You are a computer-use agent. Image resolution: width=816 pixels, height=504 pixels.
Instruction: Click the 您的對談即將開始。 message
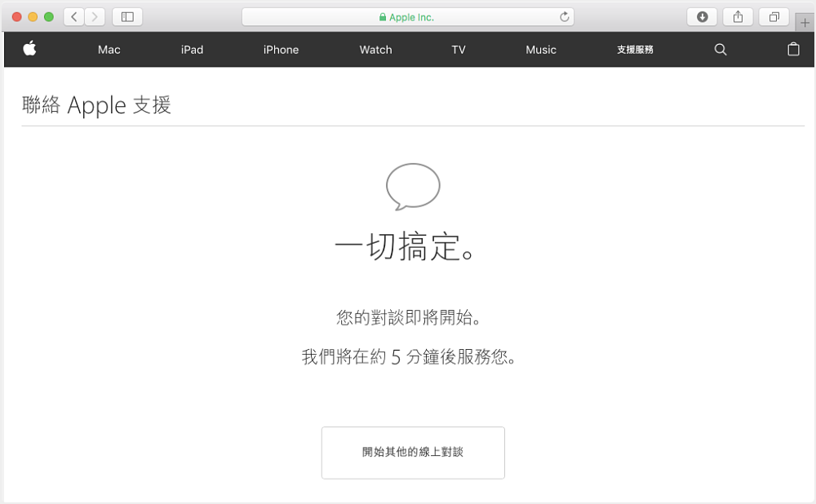tap(409, 316)
